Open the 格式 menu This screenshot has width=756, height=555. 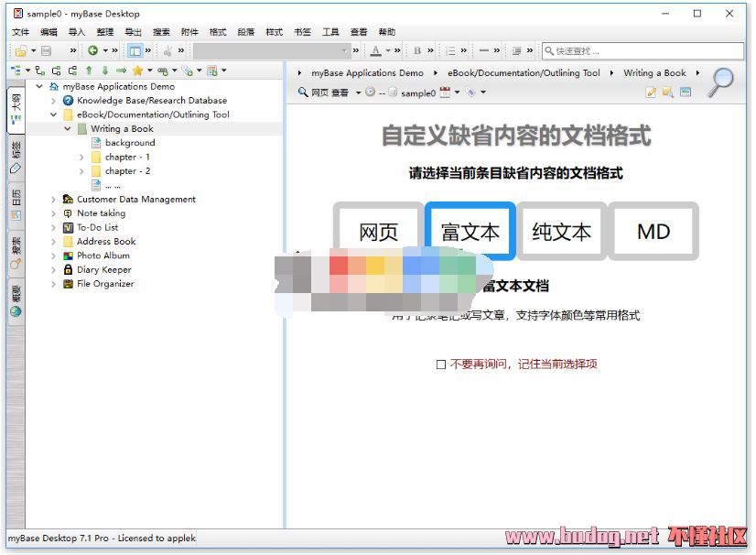218,32
